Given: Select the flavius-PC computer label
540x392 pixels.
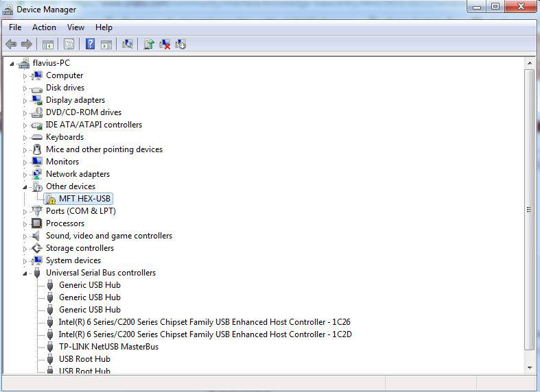Looking at the screenshot, I should tap(51, 63).
